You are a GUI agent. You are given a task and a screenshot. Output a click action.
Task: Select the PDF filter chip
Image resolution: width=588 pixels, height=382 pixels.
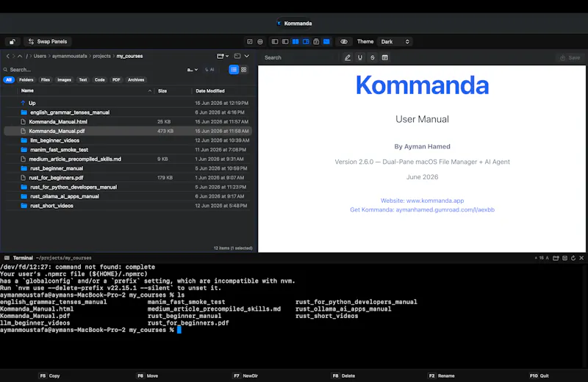coord(116,80)
